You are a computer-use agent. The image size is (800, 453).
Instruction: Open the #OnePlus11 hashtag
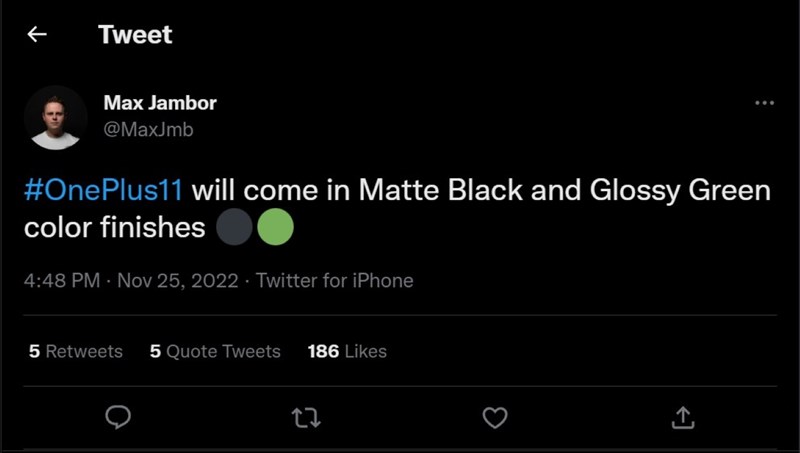click(103, 190)
